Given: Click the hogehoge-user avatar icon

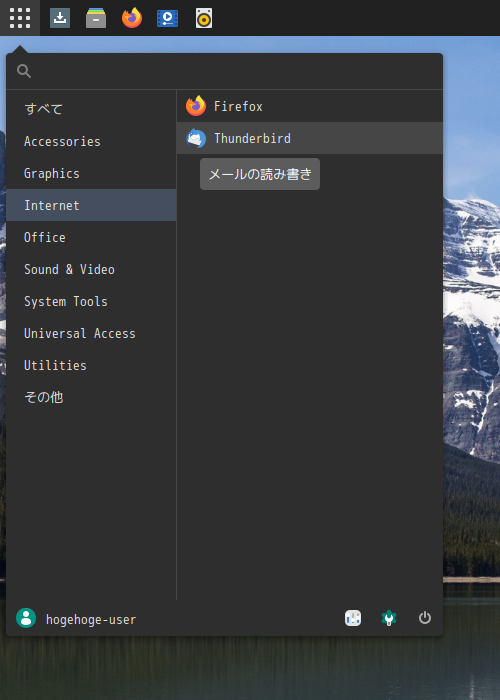Looking at the screenshot, I should pos(26,618).
